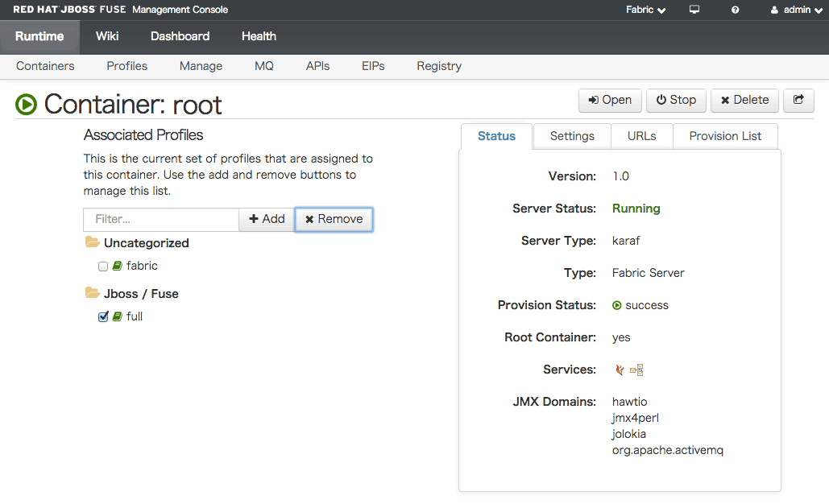Click the Red Hat JBoss Fuse logo
Image resolution: width=829 pixels, height=504 pixels.
click(70, 10)
